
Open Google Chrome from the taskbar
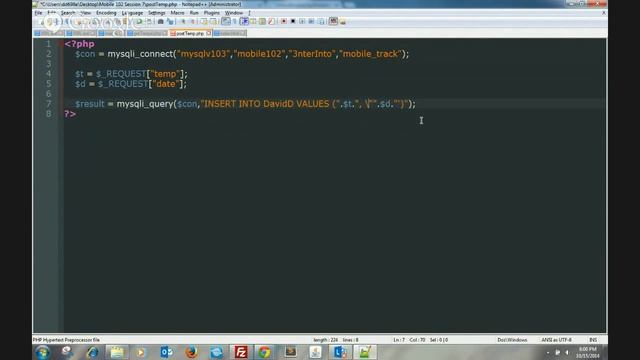264,352
